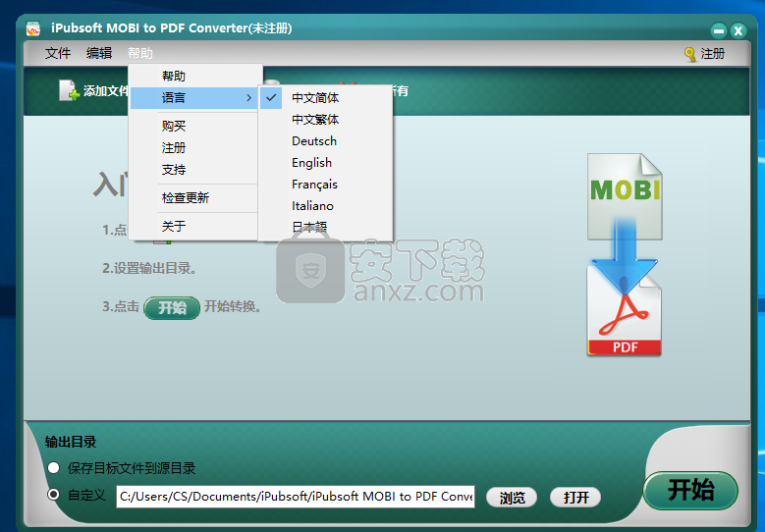The image size is (765, 532).
Task: Click the 浏览 button
Action: tap(512, 498)
